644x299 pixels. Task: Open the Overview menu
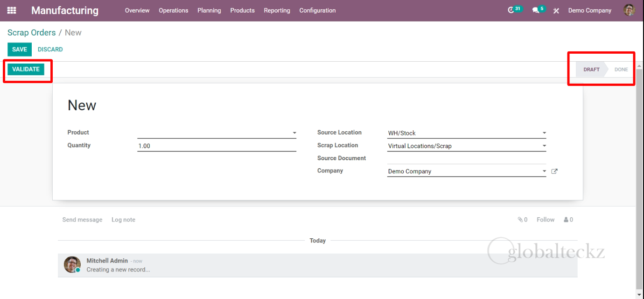[x=137, y=10]
